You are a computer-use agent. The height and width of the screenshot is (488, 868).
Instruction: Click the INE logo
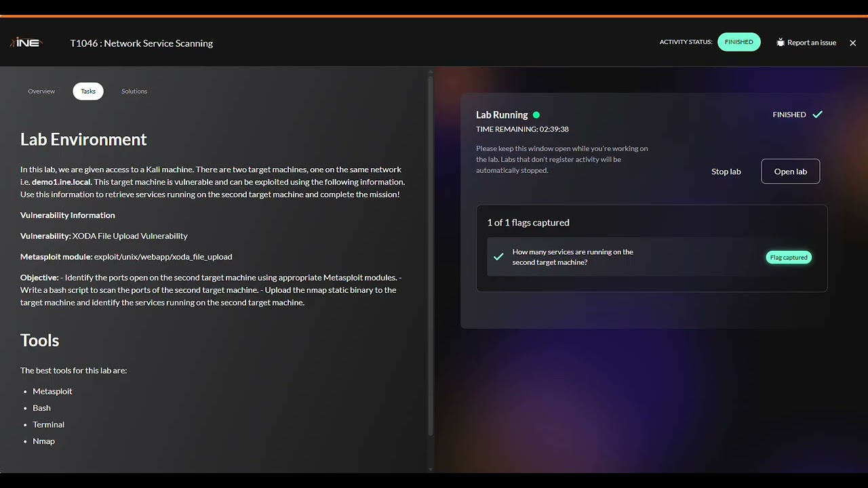tap(26, 43)
